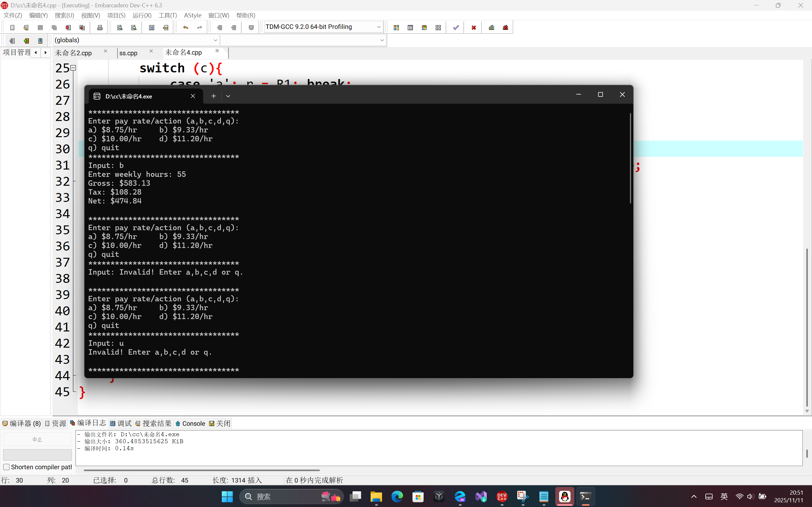
Task: Switch to the ss.cpp editor tab
Action: (x=128, y=53)
